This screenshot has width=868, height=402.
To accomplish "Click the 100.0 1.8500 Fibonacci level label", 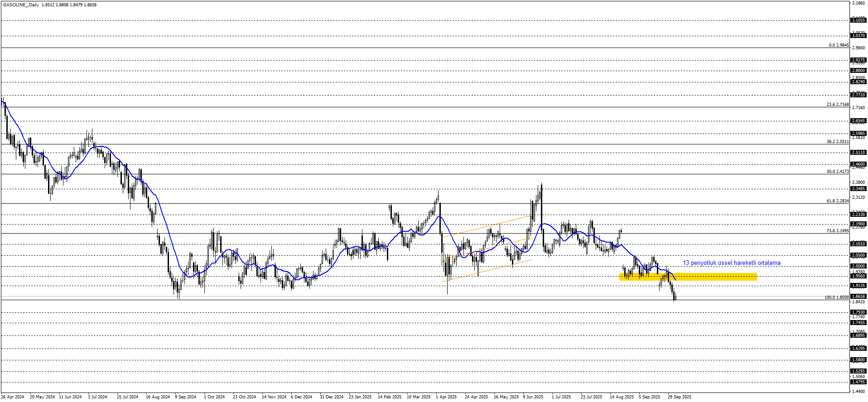I will pos(836,297).
